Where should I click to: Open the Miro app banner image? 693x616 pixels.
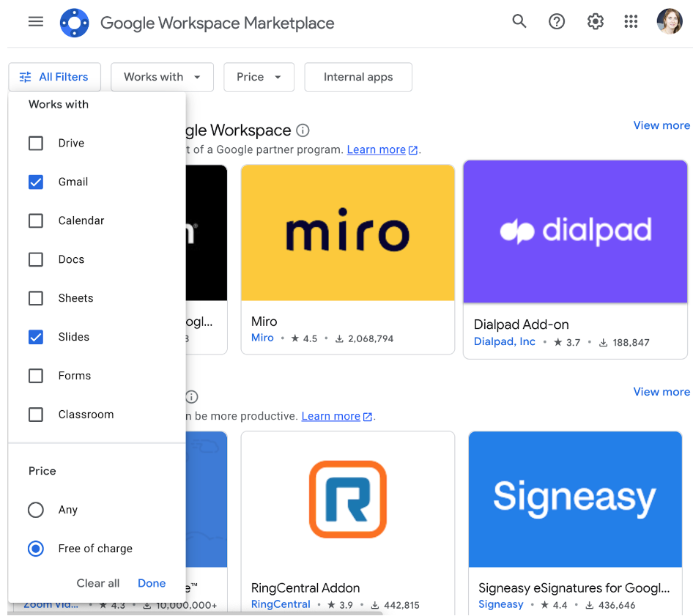348,233
